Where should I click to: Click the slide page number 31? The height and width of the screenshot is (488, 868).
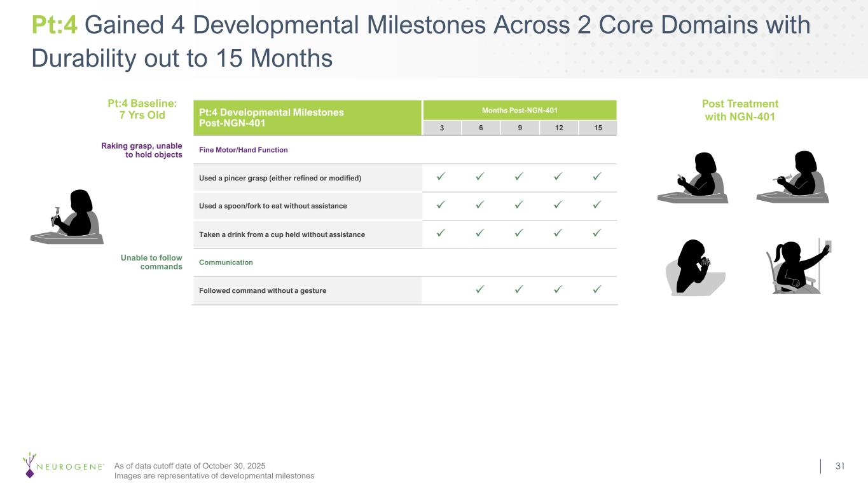(x=840, y=466)
